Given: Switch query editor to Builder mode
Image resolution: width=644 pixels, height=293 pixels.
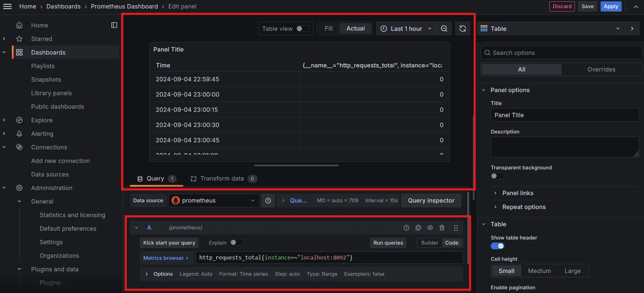Looking at the screenshot, I should click(429, 243).
